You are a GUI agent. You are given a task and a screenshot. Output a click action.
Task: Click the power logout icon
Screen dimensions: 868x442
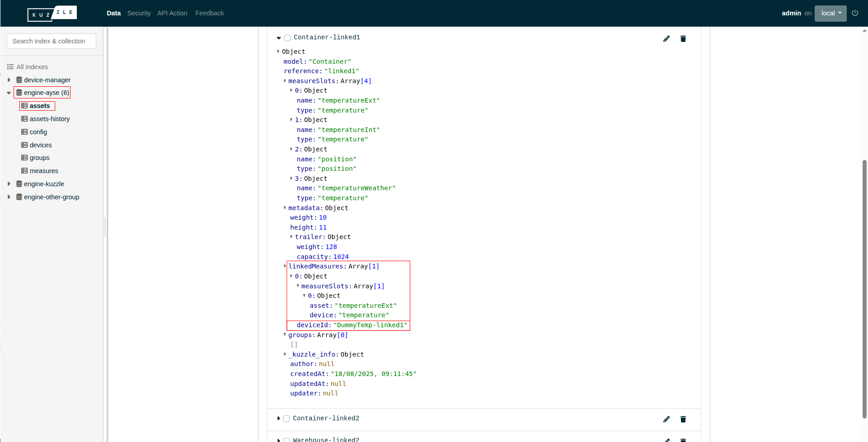(854, 13)
